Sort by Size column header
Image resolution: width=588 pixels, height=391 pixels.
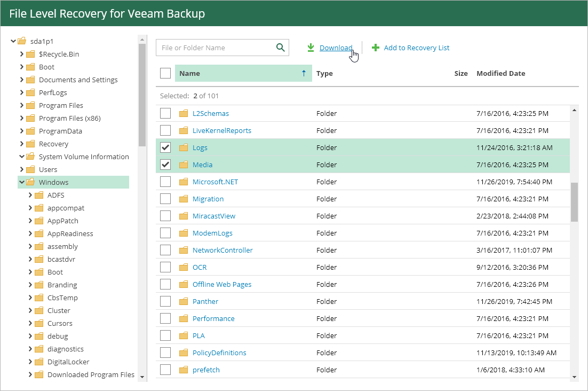coord(461,74)
